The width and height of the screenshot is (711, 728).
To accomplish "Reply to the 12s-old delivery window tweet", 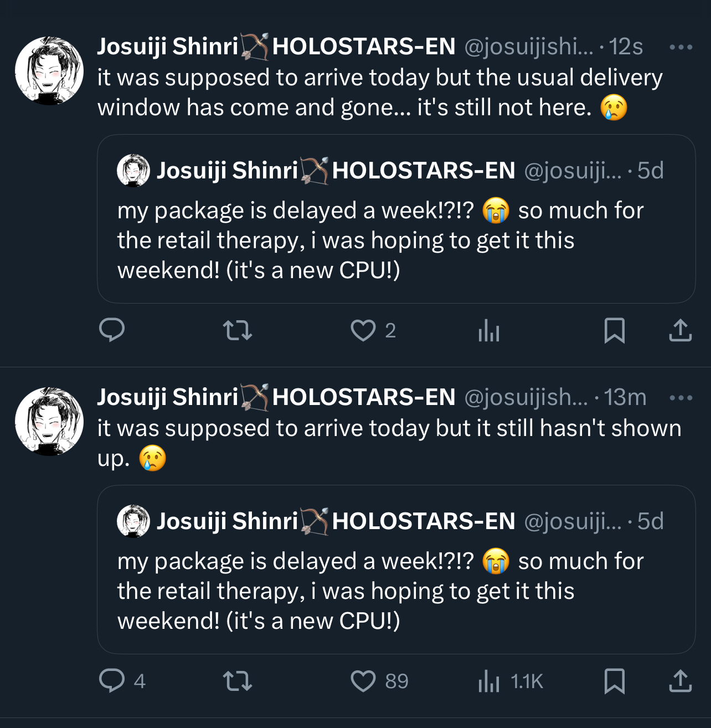I will pyautogui.click(x=111, y=330).
